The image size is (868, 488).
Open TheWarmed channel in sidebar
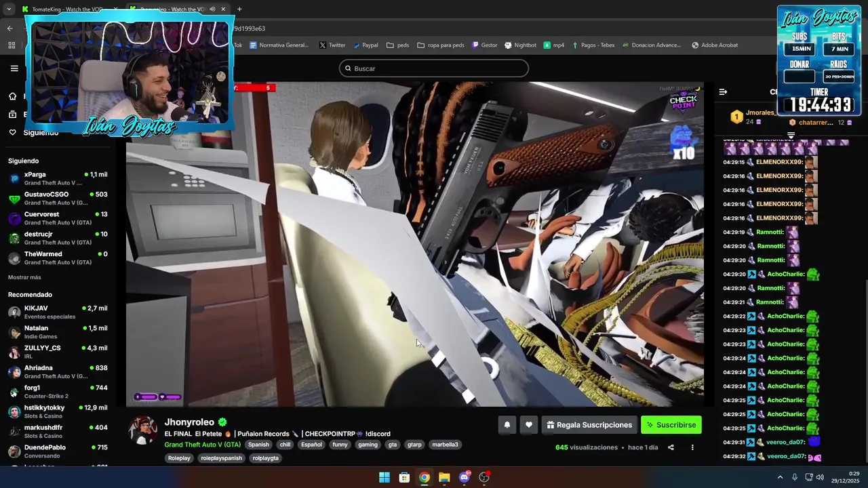click(58, 258)
